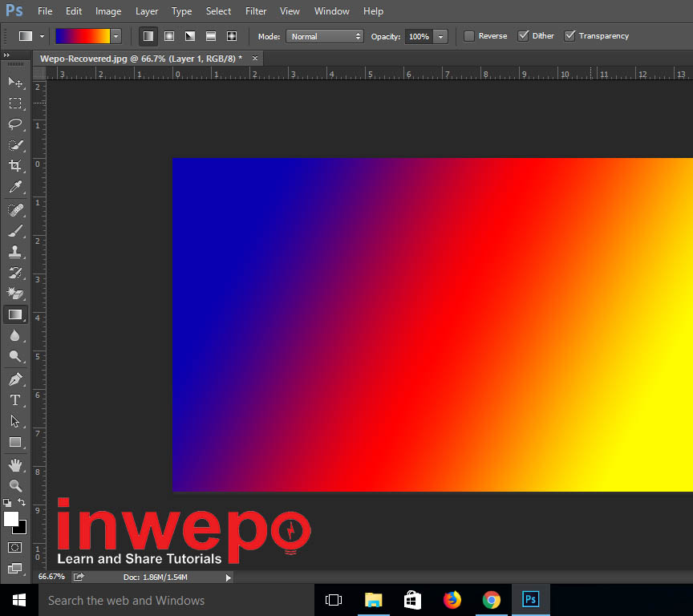Open the blending Mode dropdown

coord(325,36)
